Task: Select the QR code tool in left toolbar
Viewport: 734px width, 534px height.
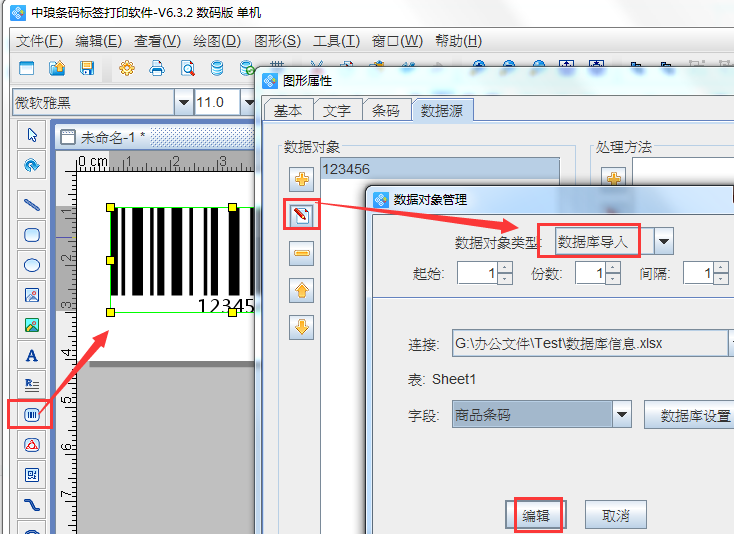Action: click(31, 474)
